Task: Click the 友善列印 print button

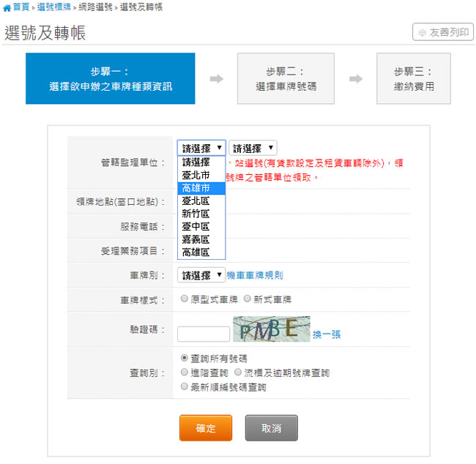Action: click(x=442, y=32)
